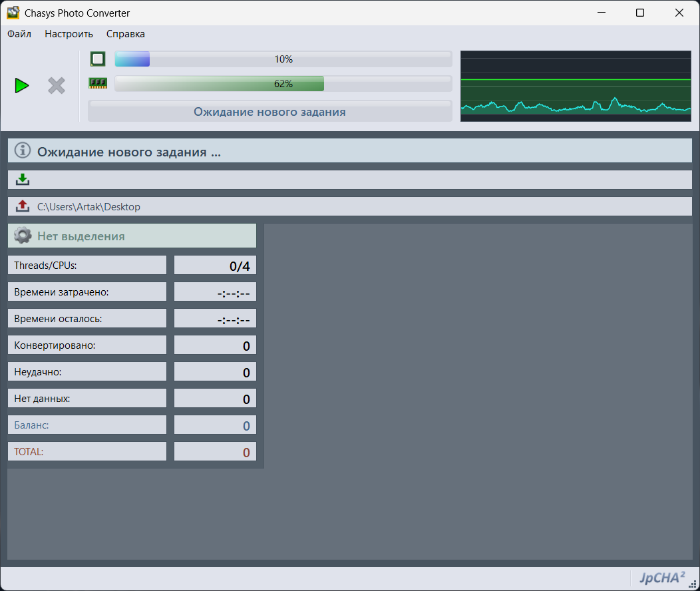700x591 pixels.
Task: Click the RAM memory module icon
Action: [98, 83]
